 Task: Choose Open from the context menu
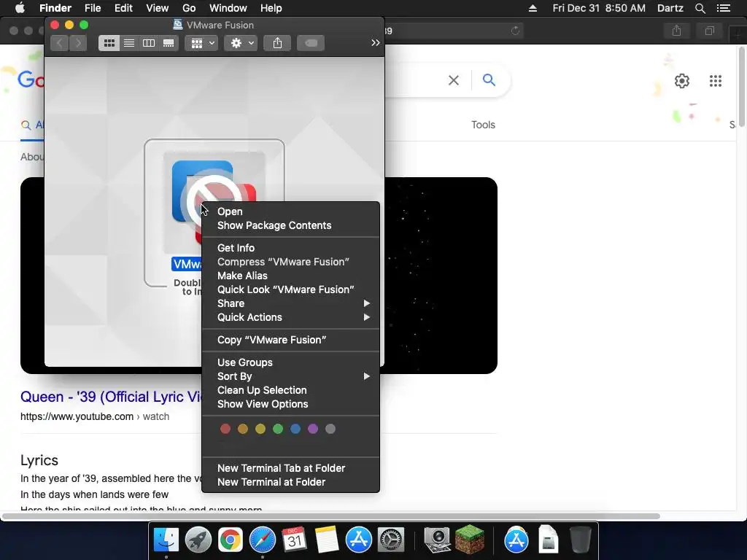coord(290,211)
